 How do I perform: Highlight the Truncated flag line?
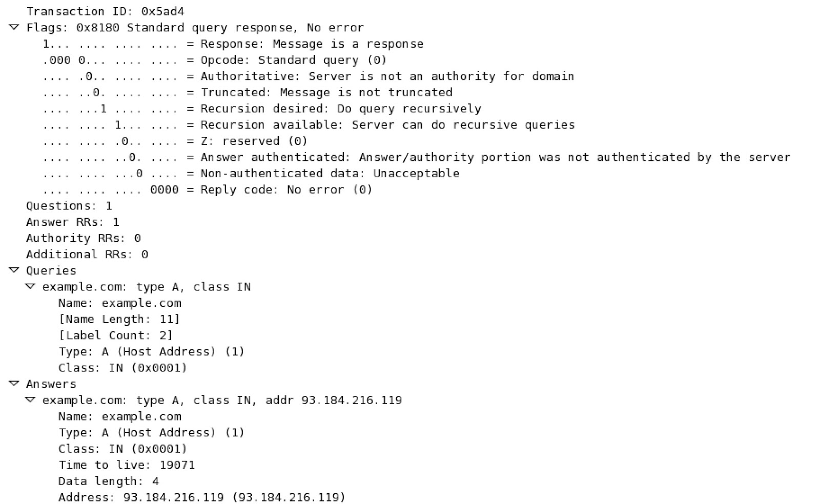click(248, 93)
